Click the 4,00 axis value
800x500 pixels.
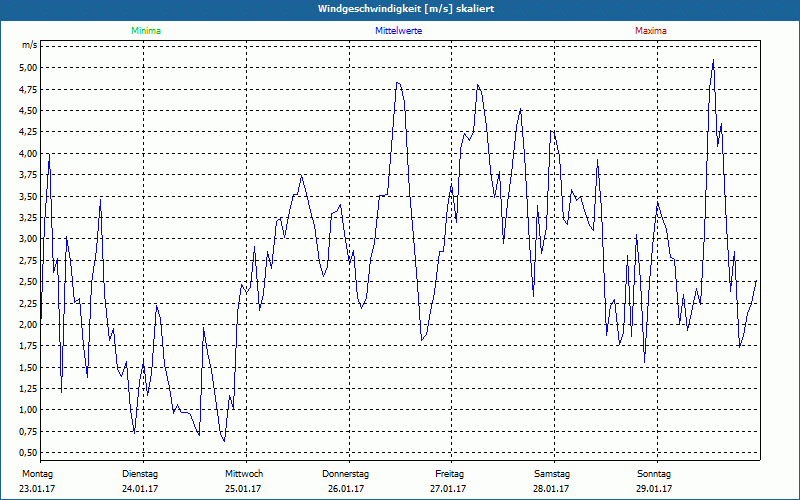coord(29,154)
